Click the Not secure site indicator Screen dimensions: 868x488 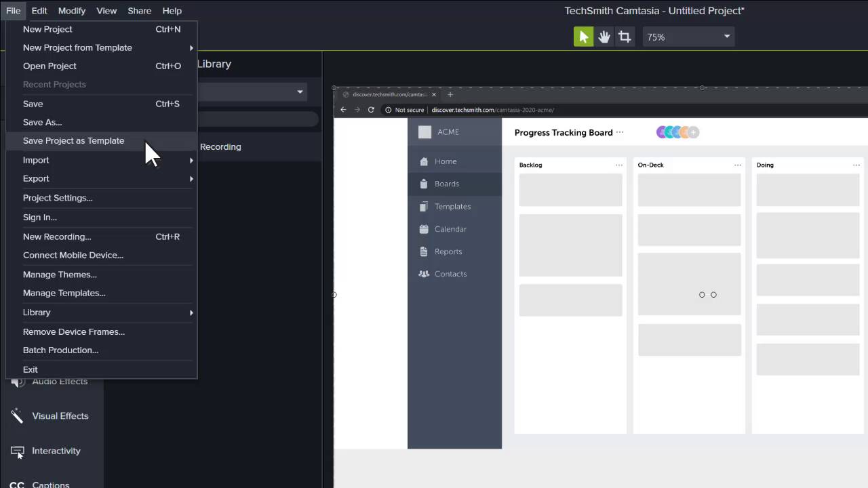tap(405, 110)
